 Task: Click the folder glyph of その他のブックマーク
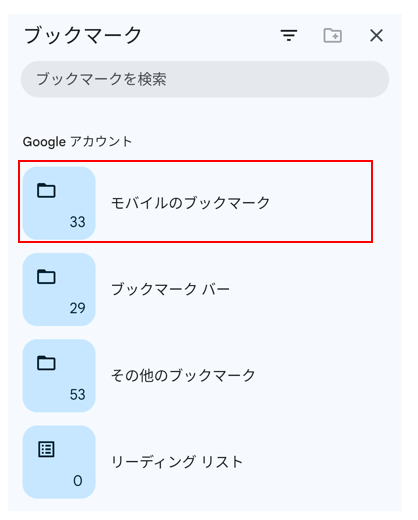[x=46, y=363]
